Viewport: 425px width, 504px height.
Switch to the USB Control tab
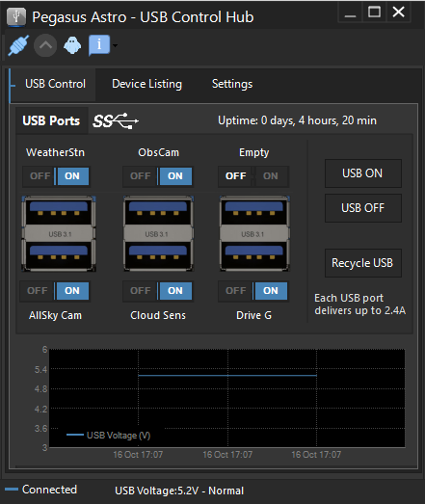(55, 84)
